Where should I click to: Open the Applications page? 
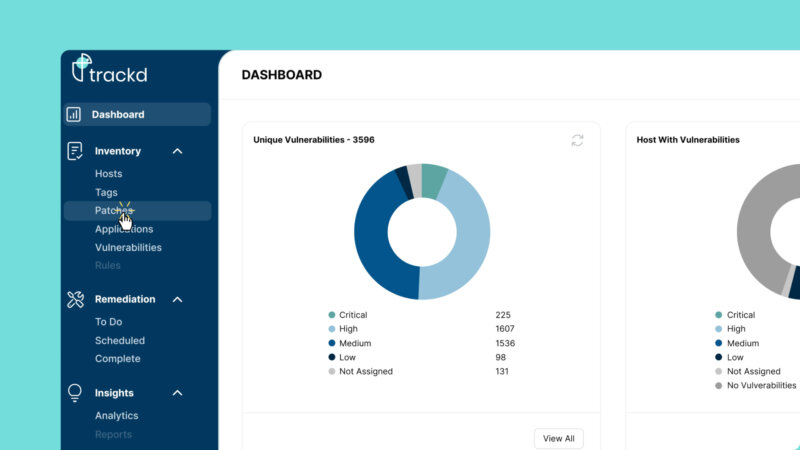[124, 229]
